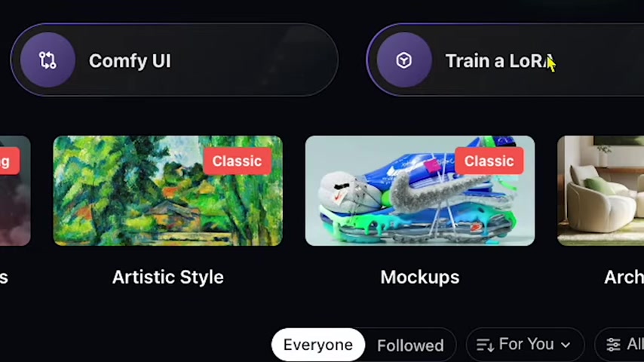Open the Comfy UI button

pyautogui.click(x=174, y=60)
